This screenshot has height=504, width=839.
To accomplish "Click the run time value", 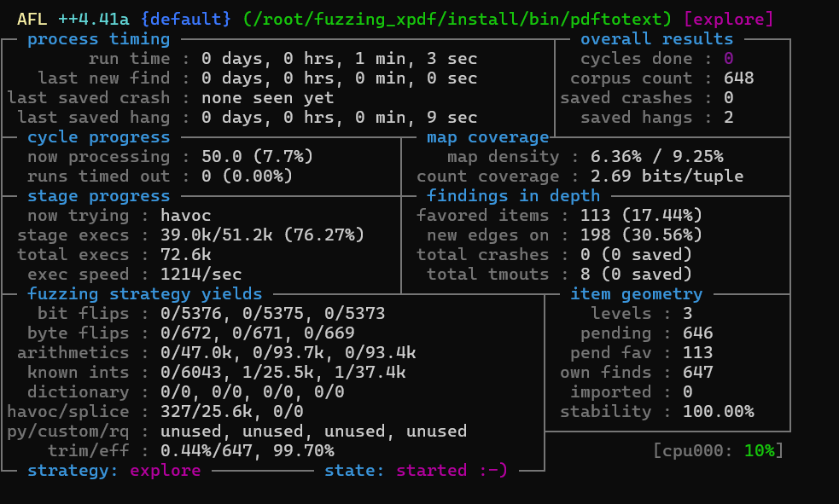I will pos(339,59).
